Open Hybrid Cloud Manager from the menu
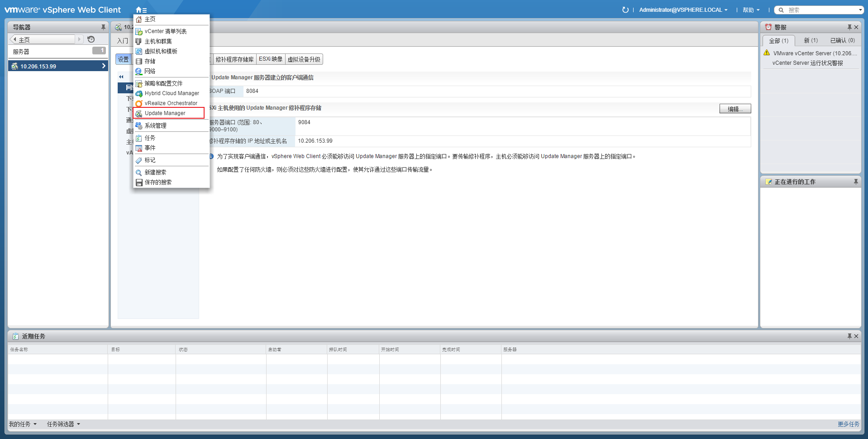This screenshot has width=868, height=439. pyautogui.click(x=172, y=93)
